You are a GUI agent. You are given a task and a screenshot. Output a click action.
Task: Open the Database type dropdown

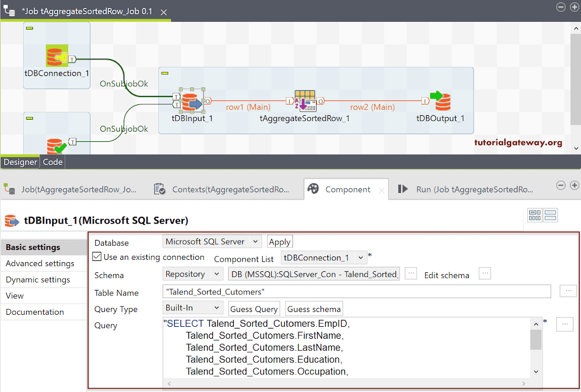point(212,242)
